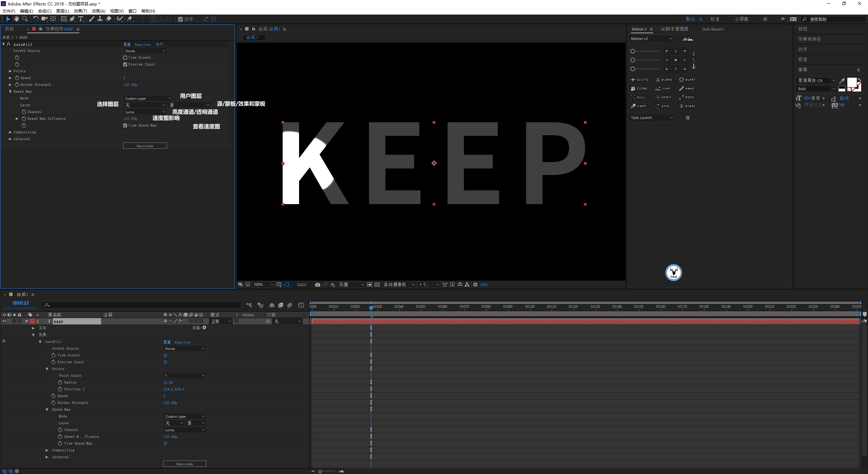The image size is (868, 474).
Task: Click Resimulate button in effect controls
Action: tap(145, 146)
